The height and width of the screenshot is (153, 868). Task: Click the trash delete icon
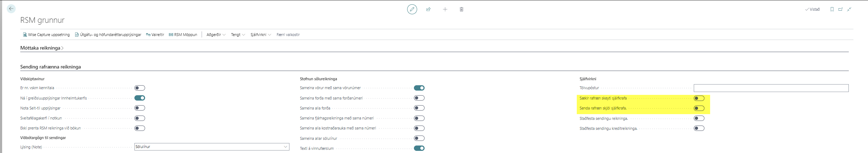click(462, 9)
